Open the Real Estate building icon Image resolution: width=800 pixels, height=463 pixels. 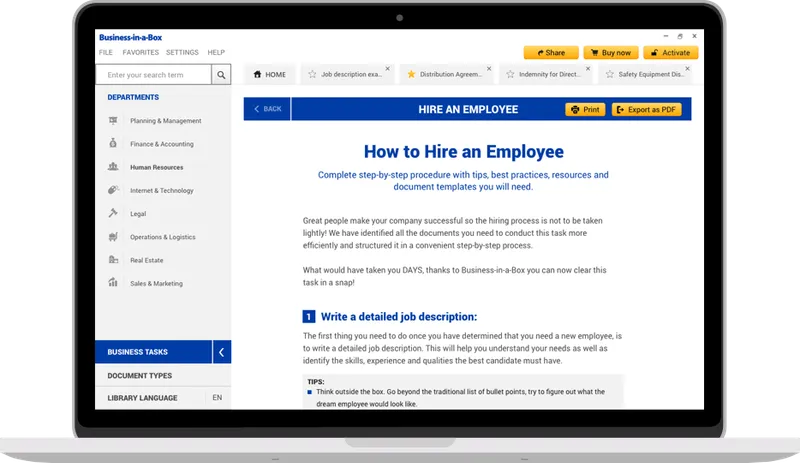coord(113,259)
